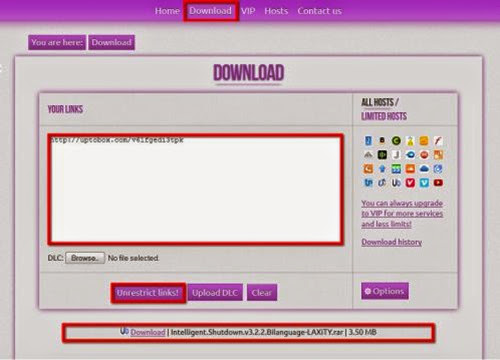The height and width of the screenshot is (360, 500).
Task: Click the 'ALL HOSTS /' heading
Action: pyautogui.click(x=380, y=102)
